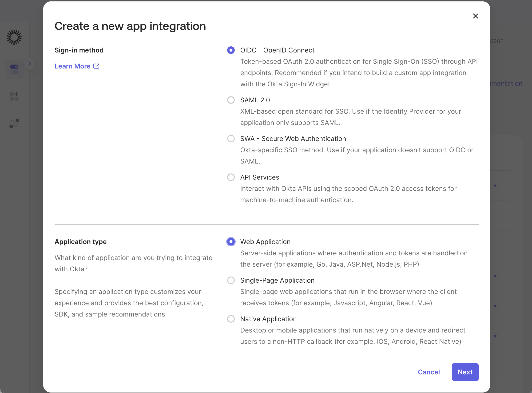This screenshot has height=393, width=532.
Task: Choose Single-Page Application as the application type
Action: coord(231,280)
